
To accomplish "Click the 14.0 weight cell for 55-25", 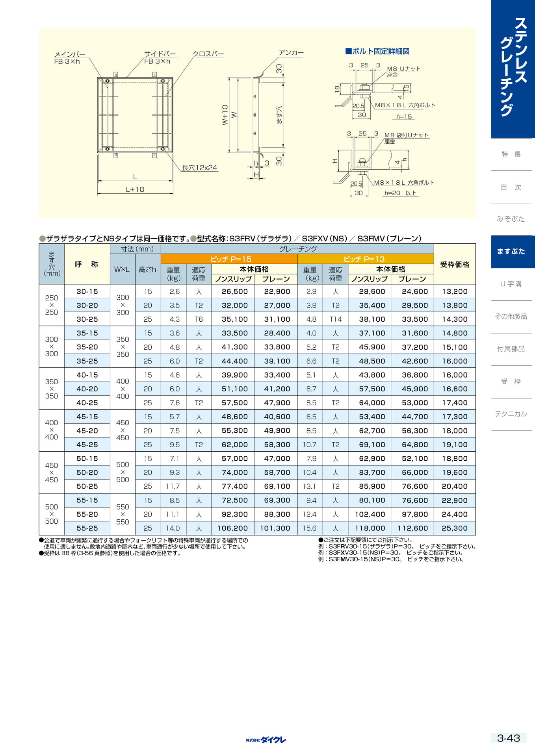I will click(173, 528).
